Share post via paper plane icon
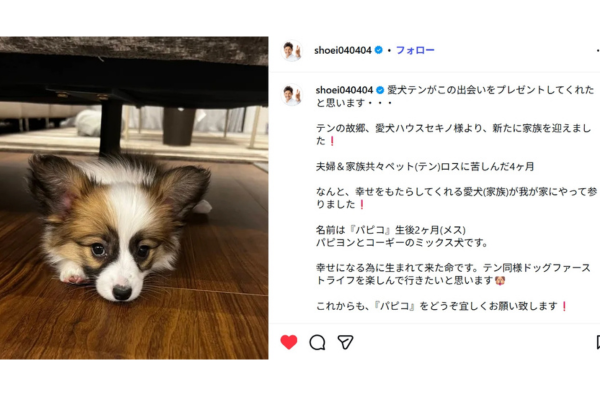This screenshot has width=600, height=400. [x=345, y=342]
